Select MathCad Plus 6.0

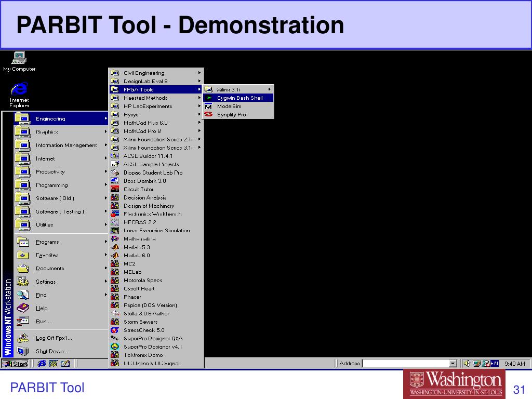[x=156, y=123]
